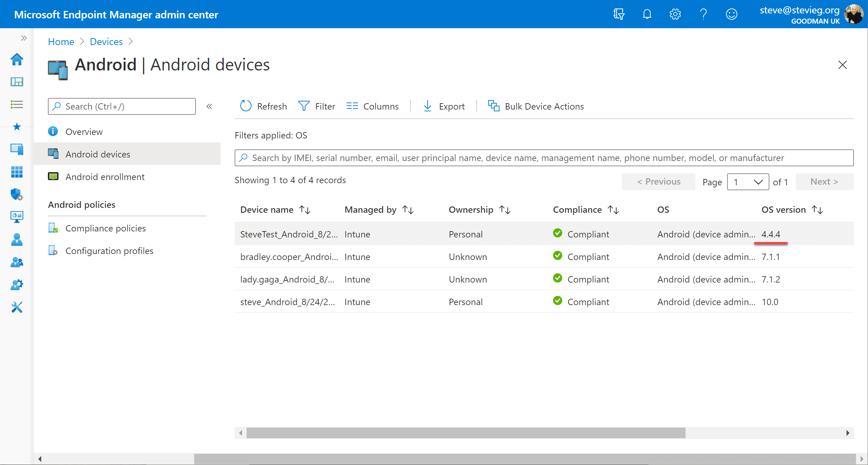The height and width of the screenshot is (465, 868).
Task: Open Bulk Device Actions
Action: [536, 106]
